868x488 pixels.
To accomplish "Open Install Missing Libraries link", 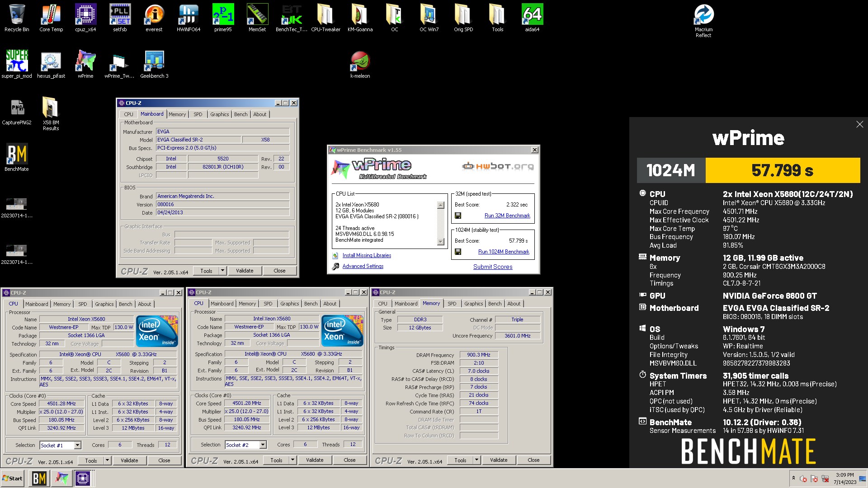I will [367, 255].
